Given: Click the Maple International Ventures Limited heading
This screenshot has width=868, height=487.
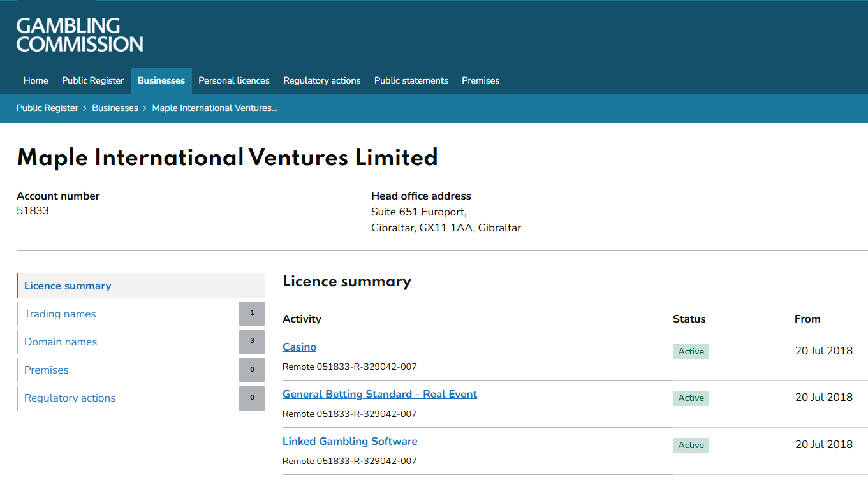Looking at the screenshot, I should (227, 157).
